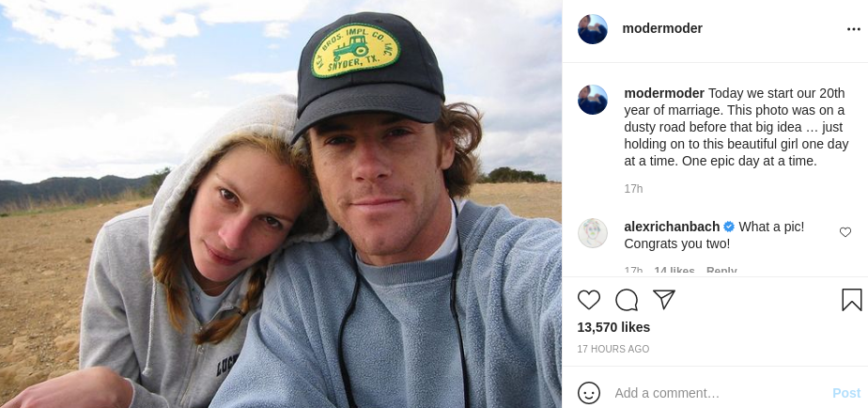Click the caption modermoder avatar
Screen dimensions: 868x408
coord(593,100)
